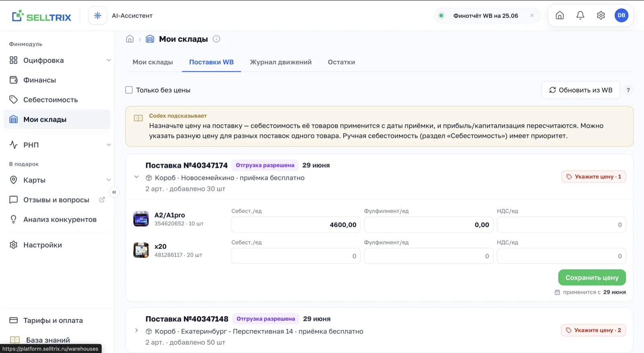This screenshot has width=644, height=353.
Task: Click the A2/A1pro product thumbnail
Action: [x=141, y=219]
